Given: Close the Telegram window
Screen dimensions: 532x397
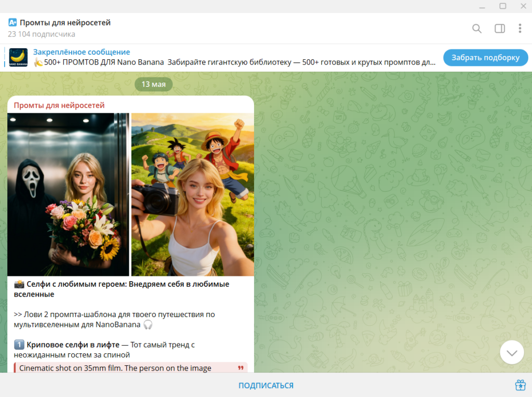Looking at the screenshot, I should point(523,6).
